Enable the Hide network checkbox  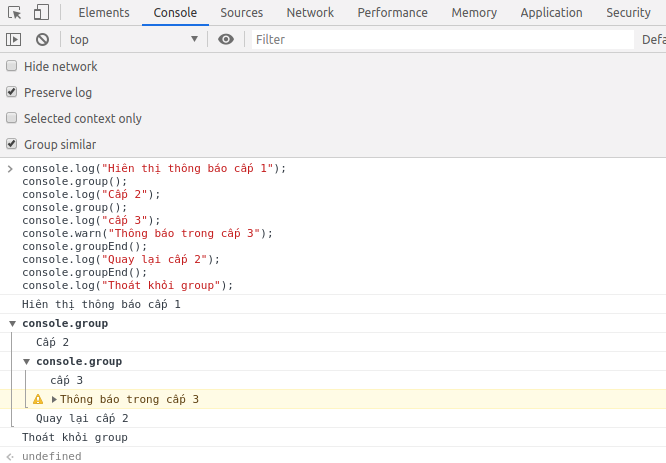pos(12,66)
